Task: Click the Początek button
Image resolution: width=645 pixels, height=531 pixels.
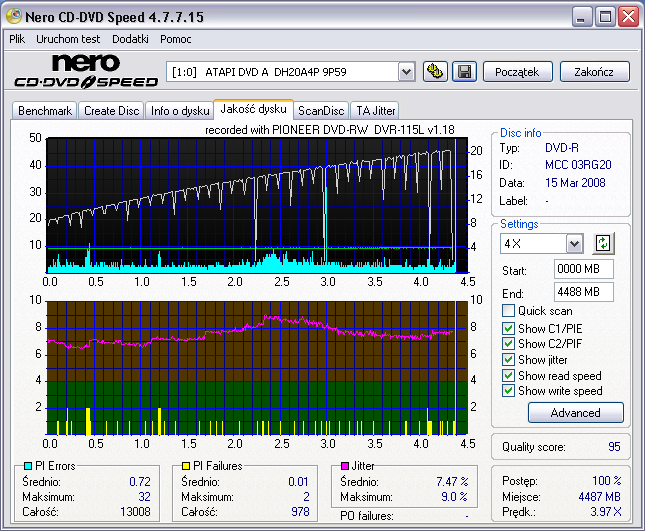Action: 517,72
